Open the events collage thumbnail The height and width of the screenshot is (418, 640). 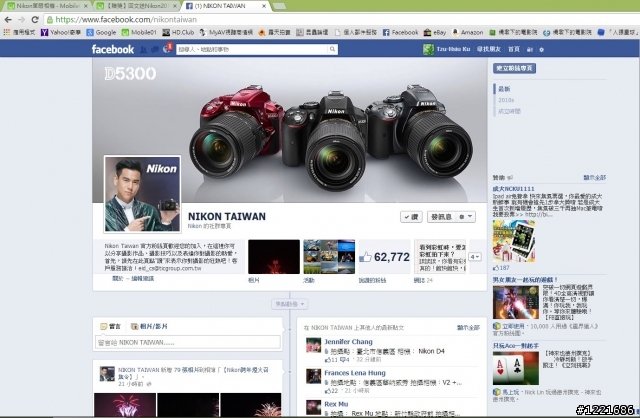point(329,257)
